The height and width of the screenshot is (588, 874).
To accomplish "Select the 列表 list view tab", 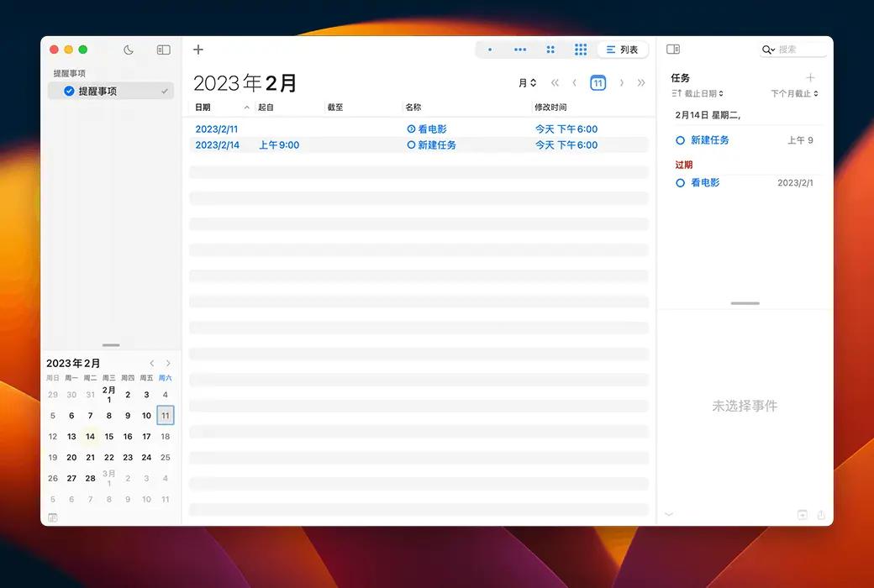I will click(622, 50).
